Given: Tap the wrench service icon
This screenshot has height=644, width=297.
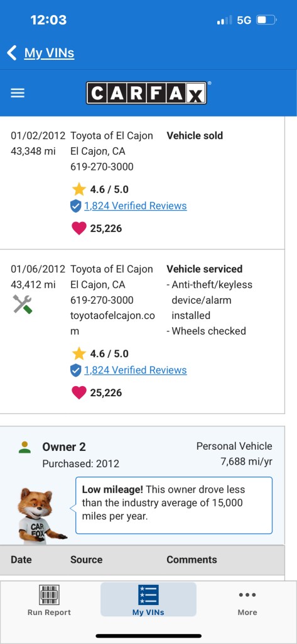Looking at the screenshot, I should tap(22, 304).
